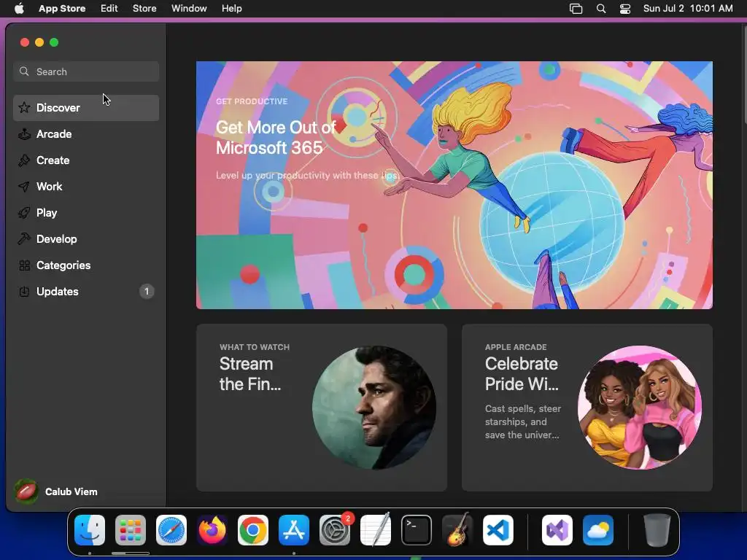
Task: Select Discover in the sidebar
Action: (x=86, y=108)
